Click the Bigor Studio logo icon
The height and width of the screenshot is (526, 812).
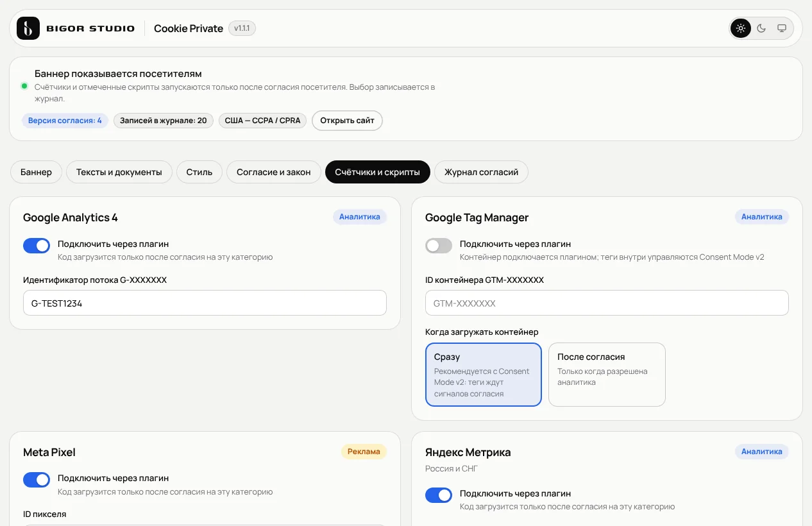point(28,28)
